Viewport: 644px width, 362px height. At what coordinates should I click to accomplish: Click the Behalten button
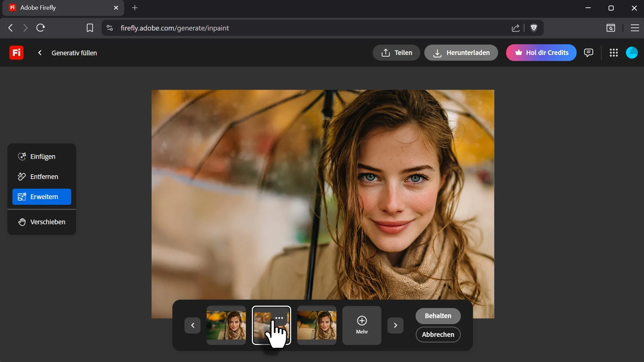tap(438, 316)
